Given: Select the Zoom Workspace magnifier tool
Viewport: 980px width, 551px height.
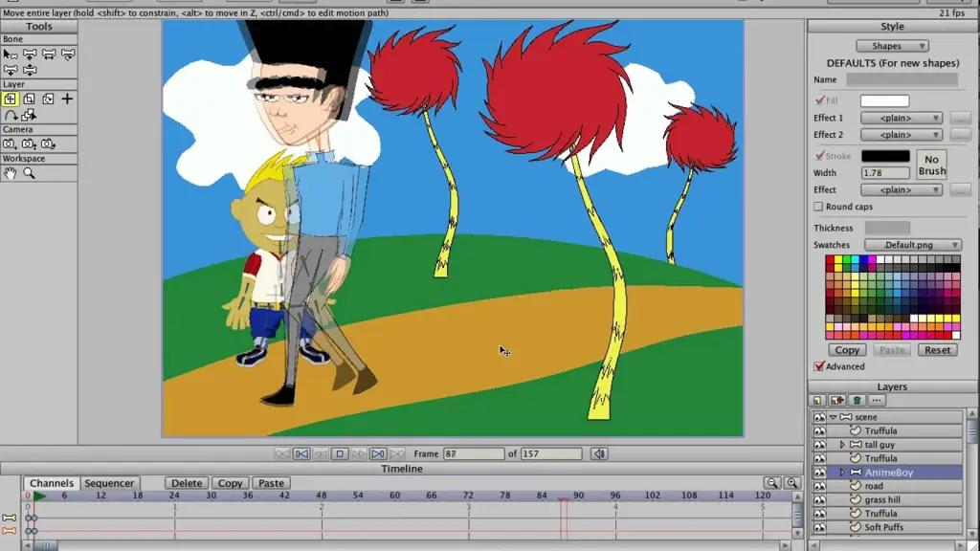Looking at the screenshot, I should 29,174.
